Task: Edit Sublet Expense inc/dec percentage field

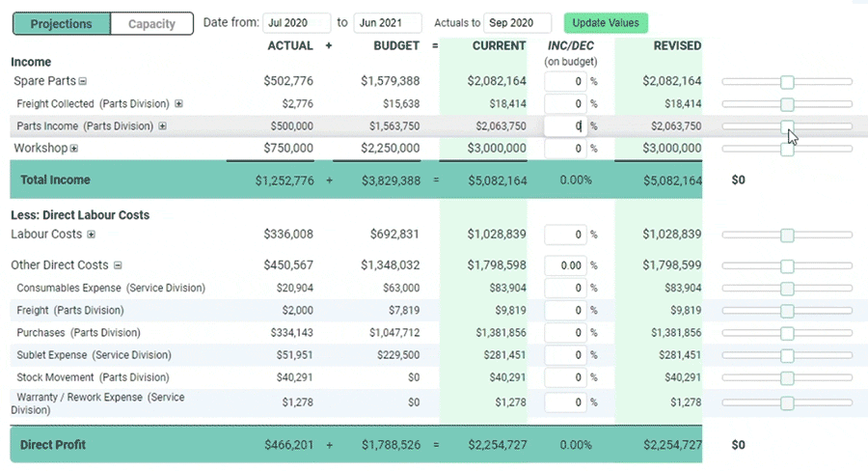Action: (564, 354)
